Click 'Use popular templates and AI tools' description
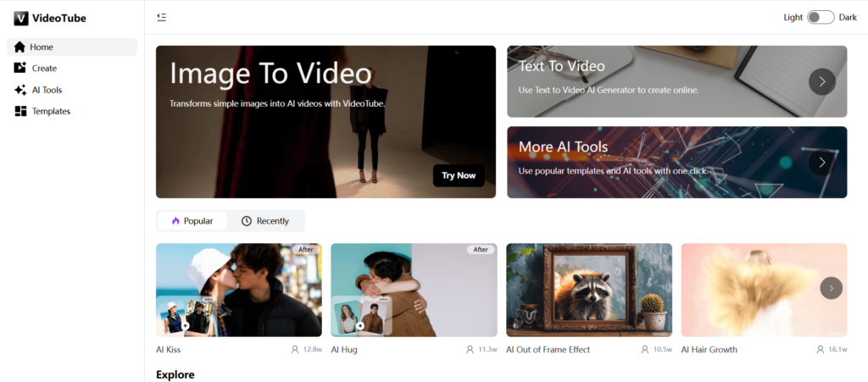The width and height of the screenshot is (868, 382). pos(613,171)
